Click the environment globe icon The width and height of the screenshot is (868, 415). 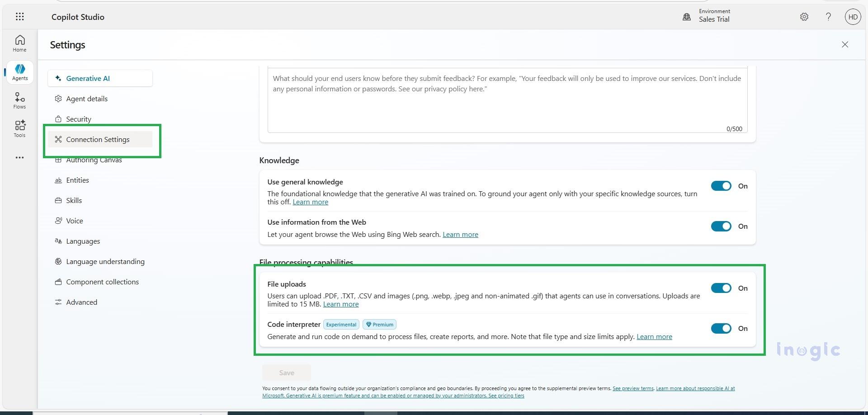point(686,16)
